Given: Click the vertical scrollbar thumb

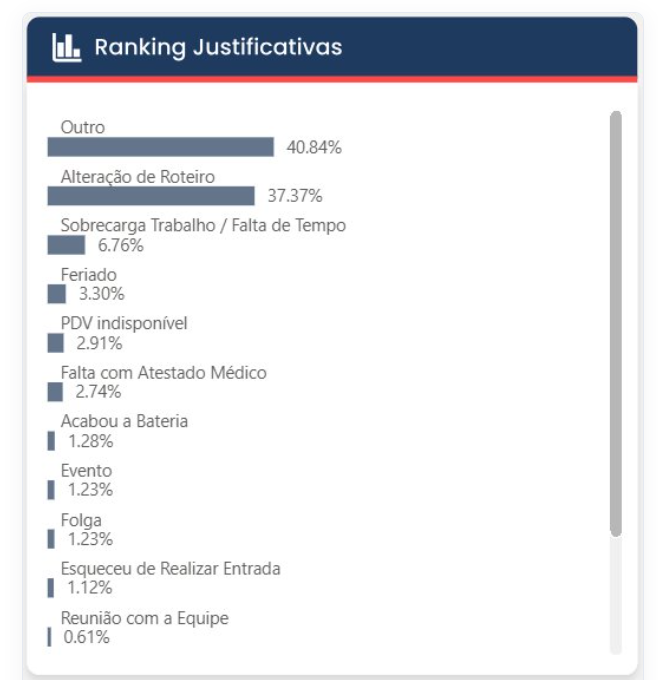Looking at the screenshot, I should (x=615, y=324).
